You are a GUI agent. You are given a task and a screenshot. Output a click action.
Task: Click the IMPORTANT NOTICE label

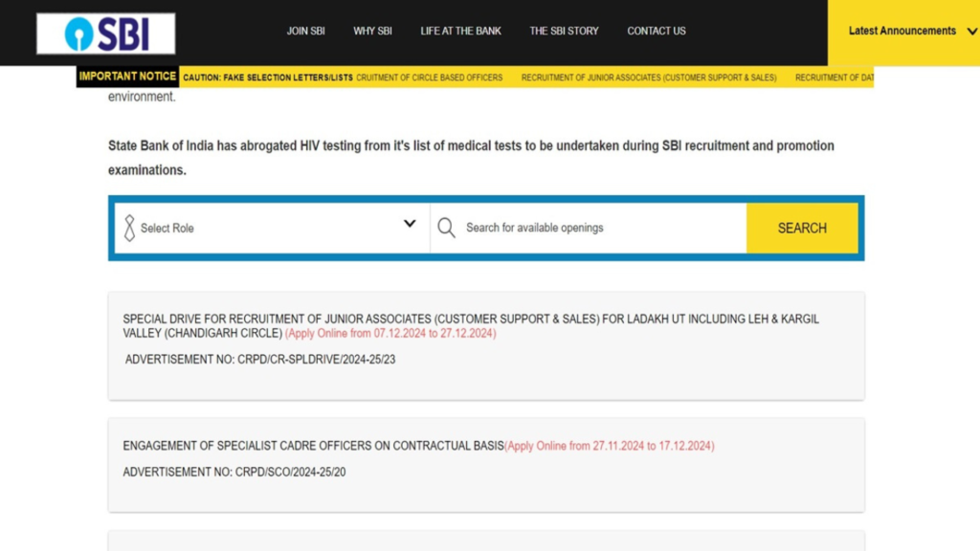coord(127,77)
